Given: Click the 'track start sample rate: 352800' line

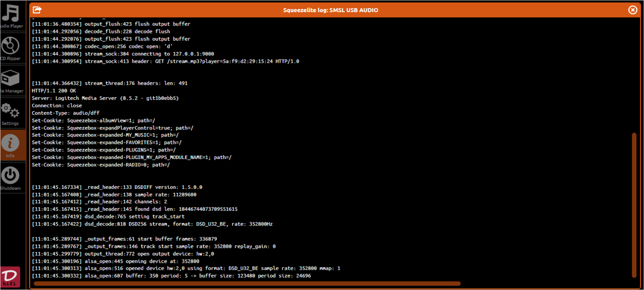Looking at the screenshot, I should coord(153,246).
